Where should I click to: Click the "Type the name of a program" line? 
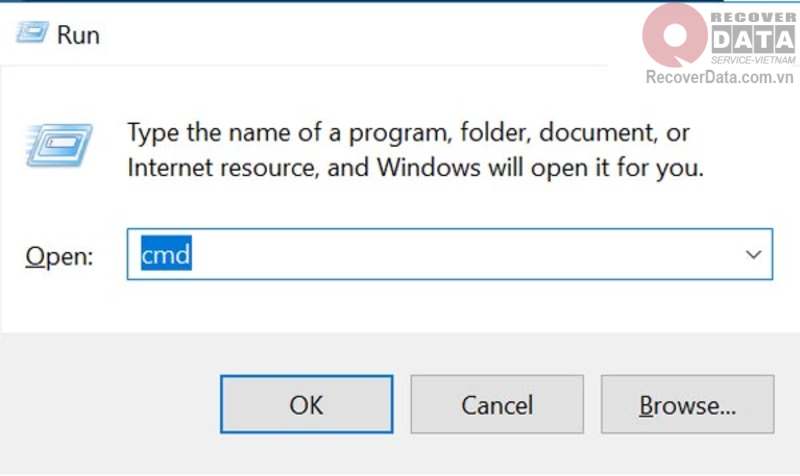408,132
